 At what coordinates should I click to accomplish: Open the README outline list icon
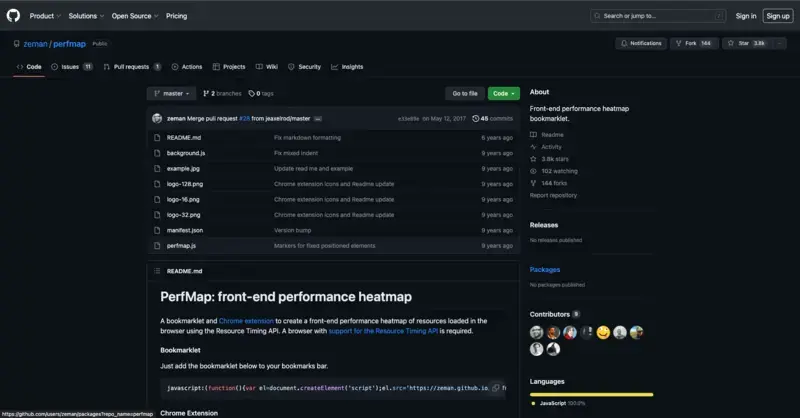157,271
